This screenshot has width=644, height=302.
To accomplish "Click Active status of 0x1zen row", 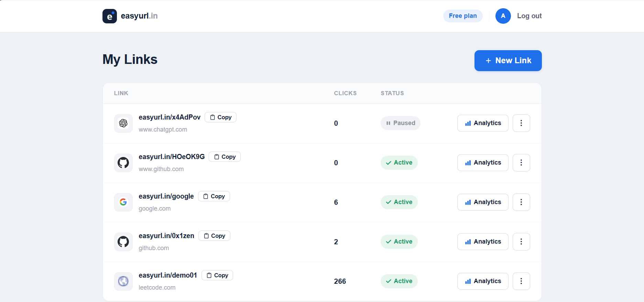I will (399, 242).
